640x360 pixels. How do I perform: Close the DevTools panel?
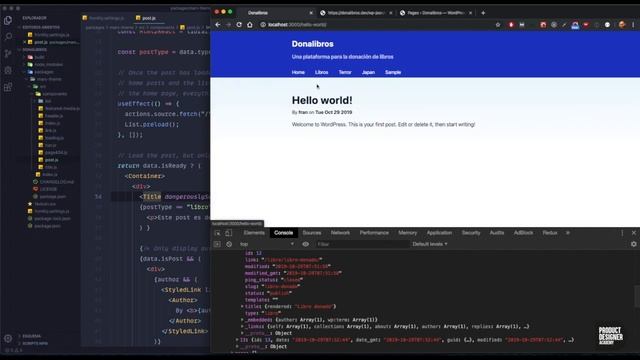pyautogui.click(x=633, y=233)
